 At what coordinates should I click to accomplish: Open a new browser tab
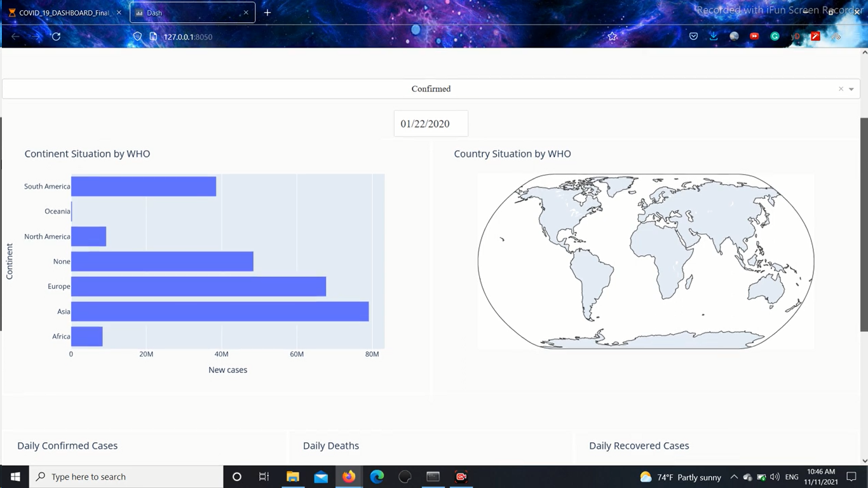click(267, 12)
